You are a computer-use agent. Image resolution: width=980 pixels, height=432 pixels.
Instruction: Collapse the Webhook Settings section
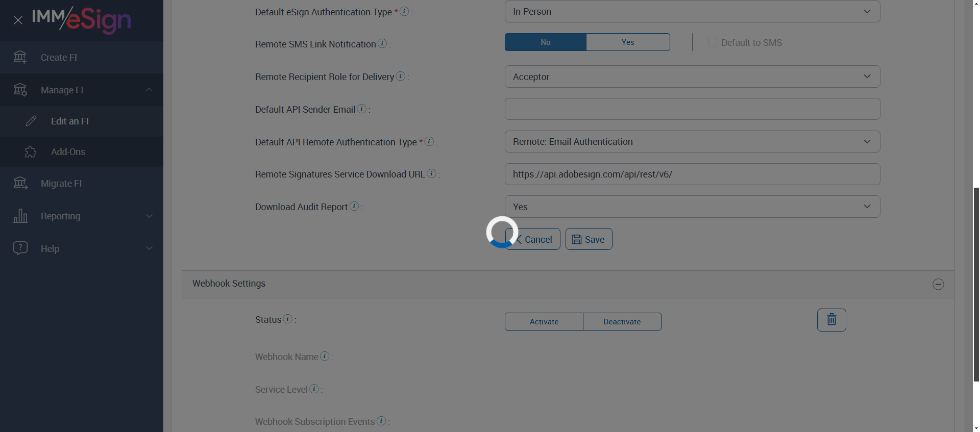point(938,284)
